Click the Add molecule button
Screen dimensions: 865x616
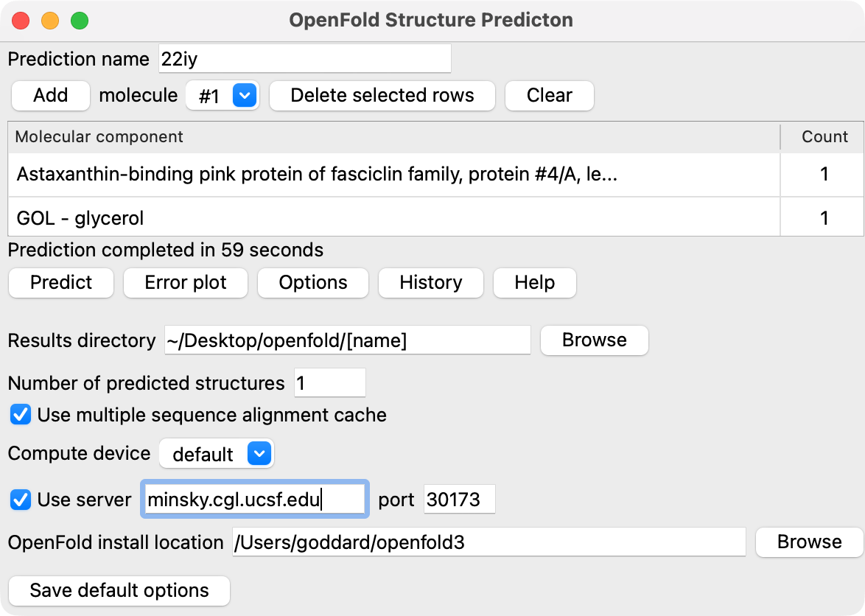(x=51, y=95)
